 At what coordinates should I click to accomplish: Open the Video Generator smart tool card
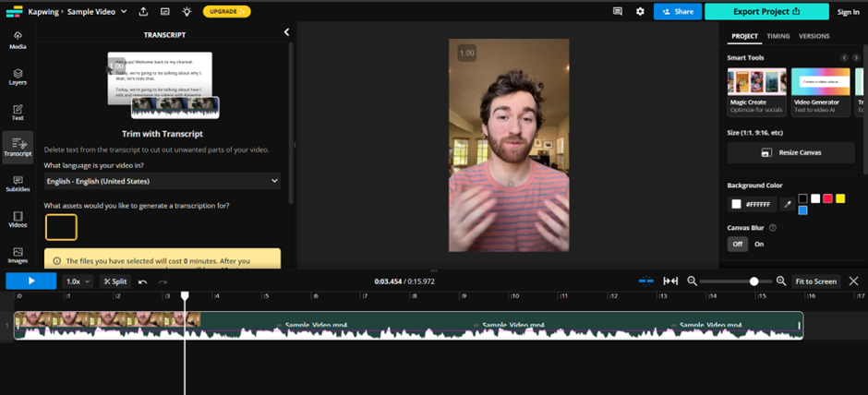(820, 92)
